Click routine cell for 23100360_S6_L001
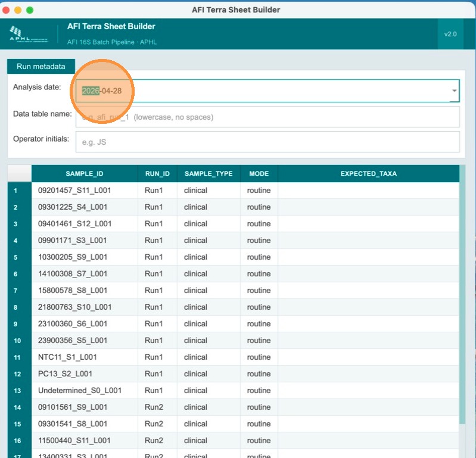Viewport: 476px width, 458px height. [x=259, y=324]
